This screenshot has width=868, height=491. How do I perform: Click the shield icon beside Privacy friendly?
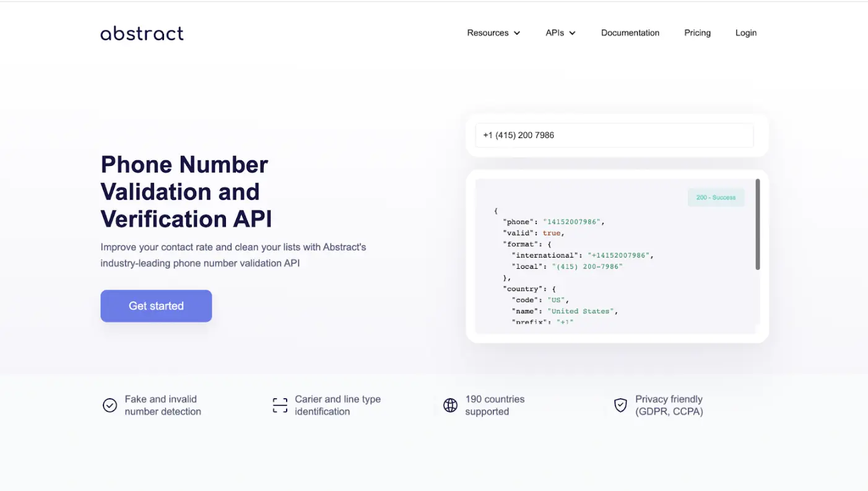point(620,406)
